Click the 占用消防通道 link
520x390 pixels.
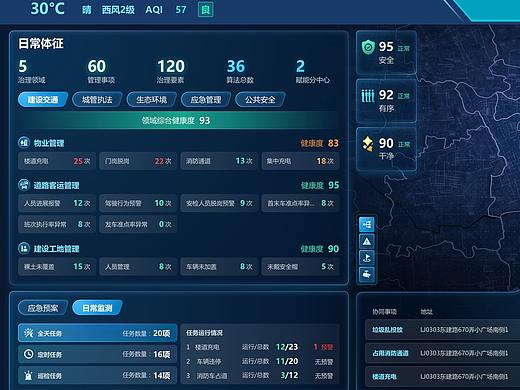(x=390, y=353)
